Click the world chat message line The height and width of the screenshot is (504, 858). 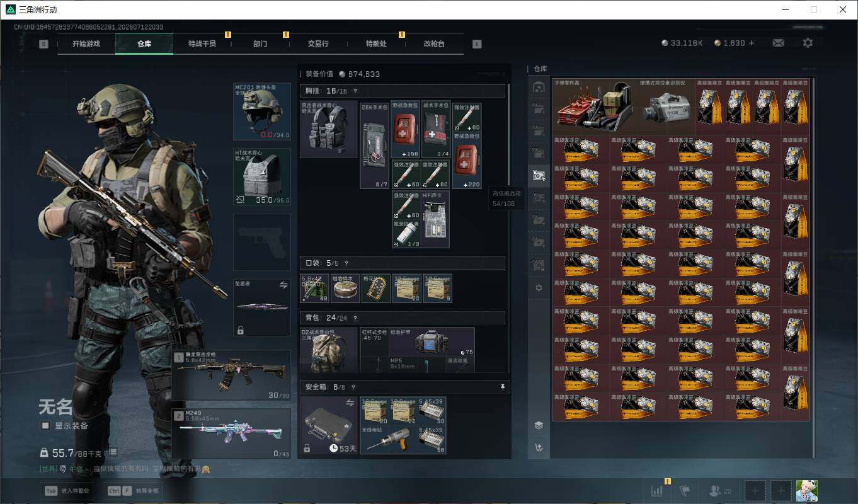pyautogui.click(x=125, y=469)
